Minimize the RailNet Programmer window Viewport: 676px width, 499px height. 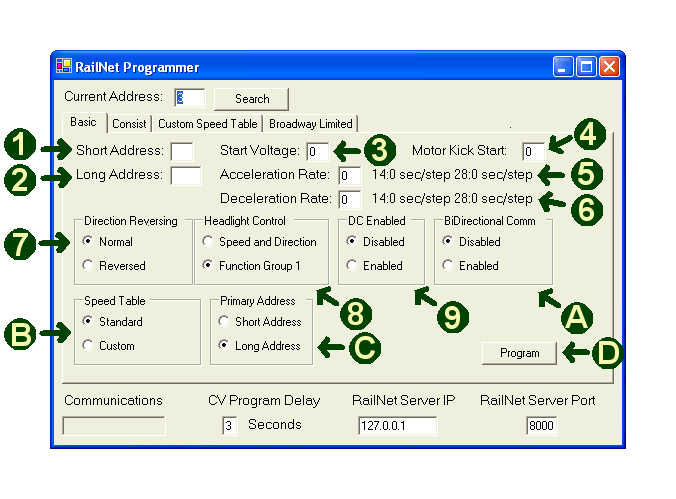pos(563,67)
